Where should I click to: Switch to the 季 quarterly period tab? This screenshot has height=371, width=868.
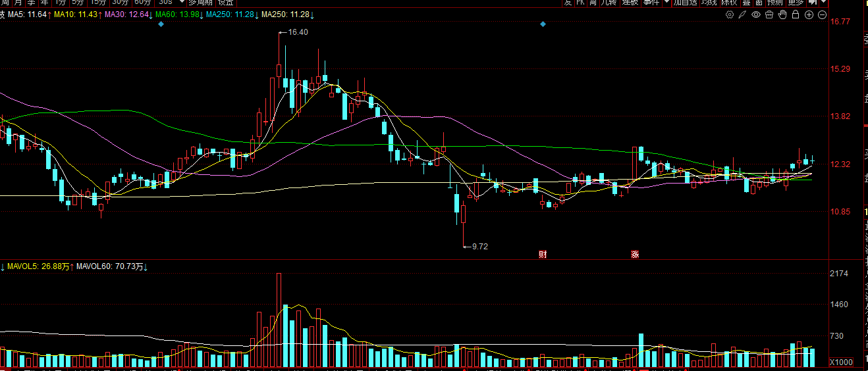coord(31,3)
